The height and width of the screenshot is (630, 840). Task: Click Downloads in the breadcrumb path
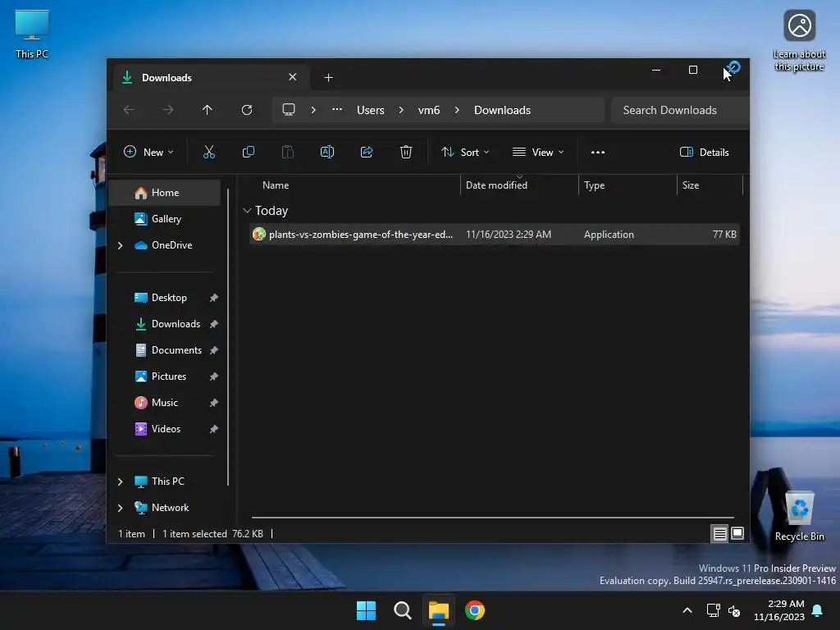coord(503,110)
